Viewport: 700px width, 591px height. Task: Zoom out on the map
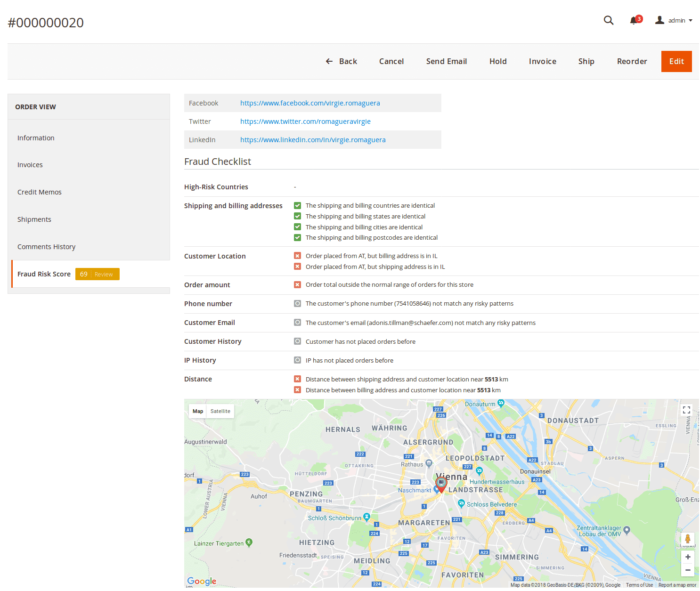[688, 570]
